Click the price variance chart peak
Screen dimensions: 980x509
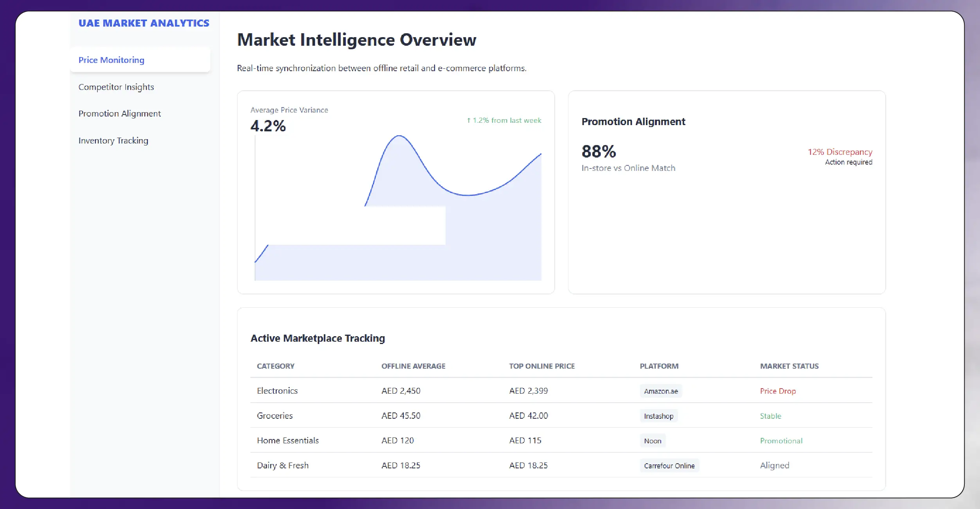point(399,136)
